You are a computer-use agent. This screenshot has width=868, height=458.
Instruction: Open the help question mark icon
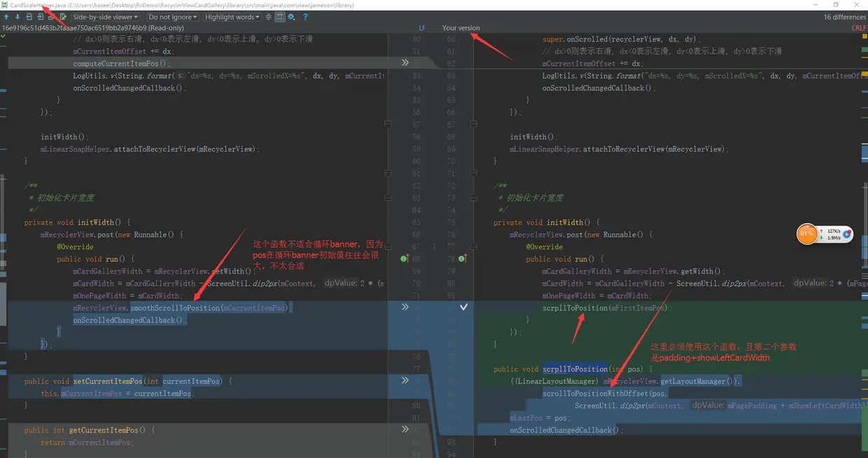pyautogui.click(x=305, y=17)
